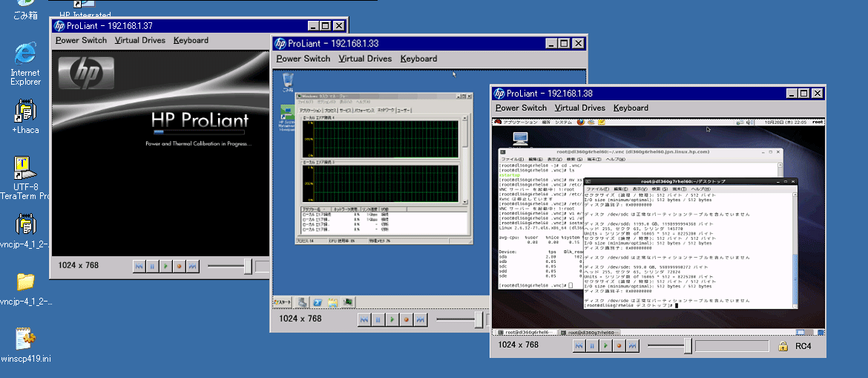Click PowerShell icon in remote Windows taskbar
The image size is (868, 378).
click(x=318, y=302)
